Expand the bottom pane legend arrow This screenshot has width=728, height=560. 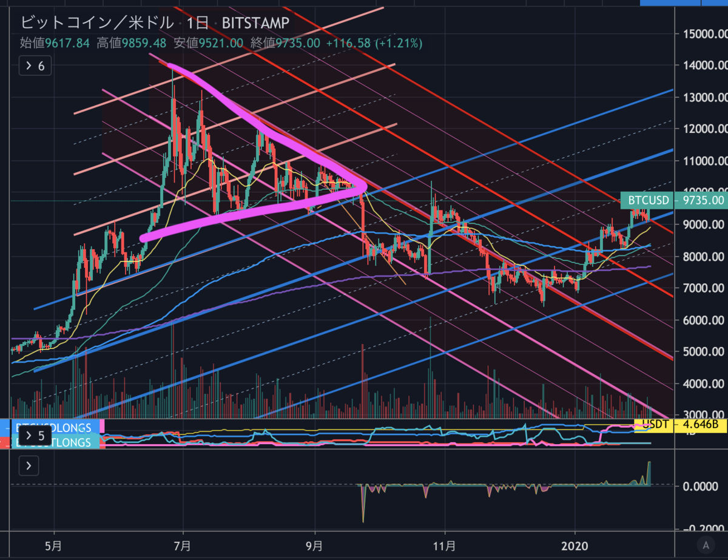point(29,466)
